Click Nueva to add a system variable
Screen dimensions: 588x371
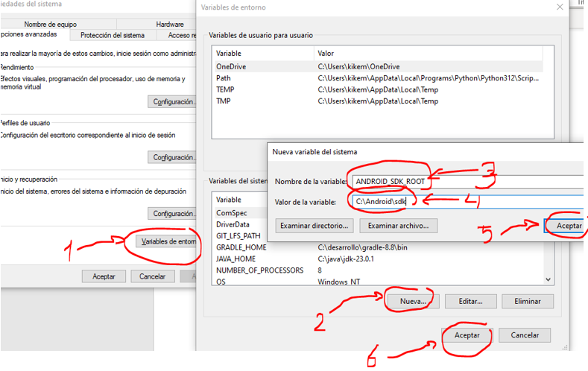pos(411,302)
